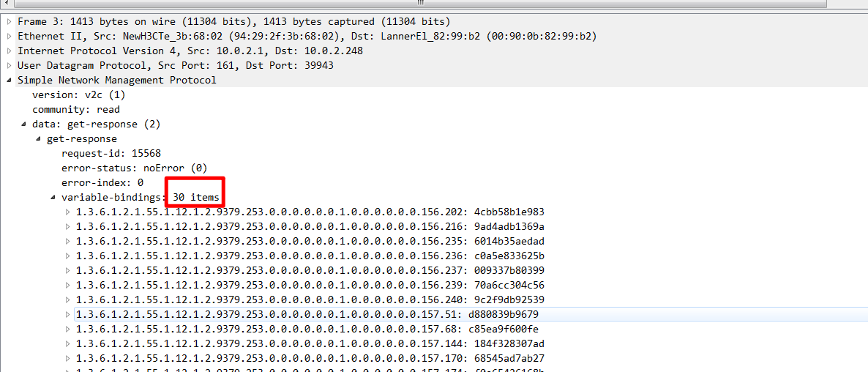This screenshot has height=372, width=868.
Task: Click the request-id: 15568 field
Action: 111,153
